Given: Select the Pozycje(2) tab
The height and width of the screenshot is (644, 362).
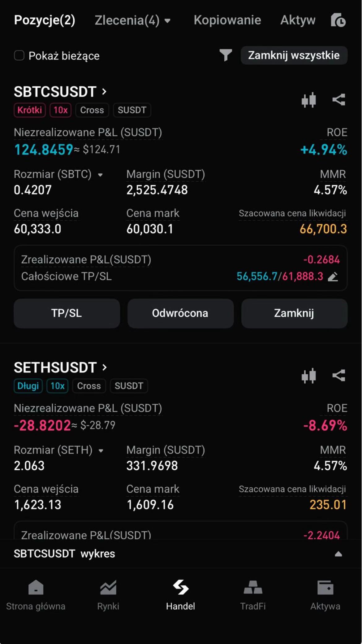Looking at the screenshot, I should [45, 20].
